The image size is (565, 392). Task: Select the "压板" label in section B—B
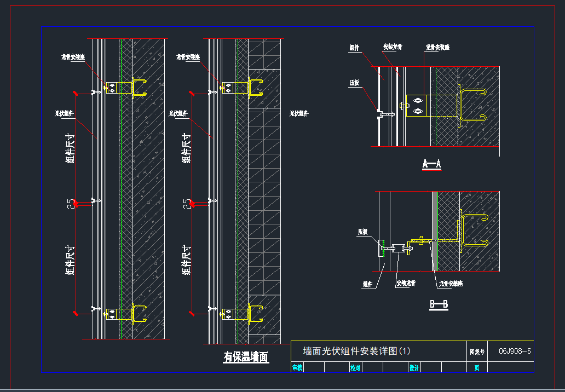(362, 232)
